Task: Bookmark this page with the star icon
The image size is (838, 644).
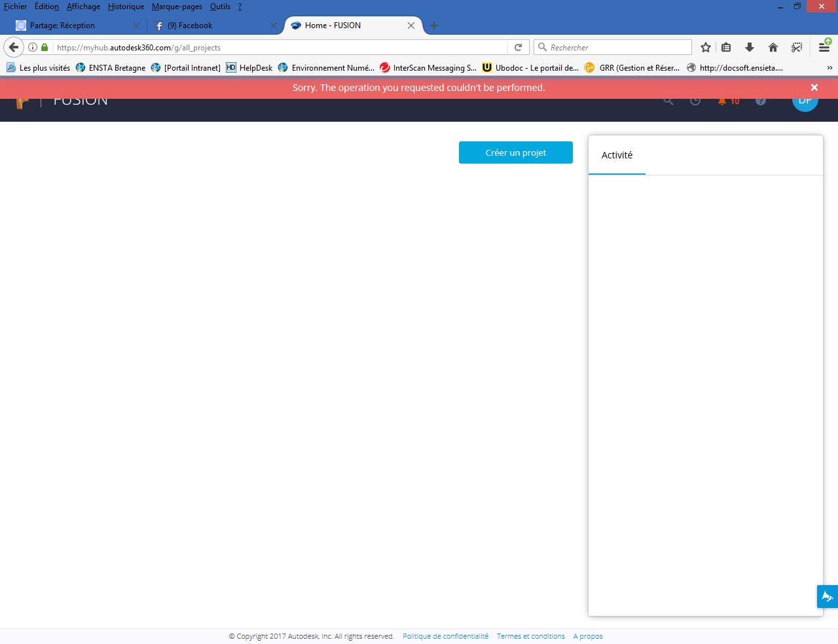Action: 705,47
